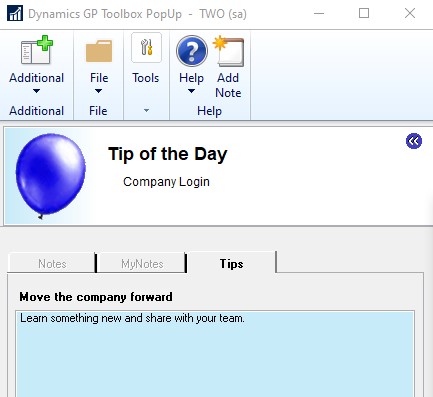
Task: Open the Tools group expander arrow
Action: click(x=146, y=110)
